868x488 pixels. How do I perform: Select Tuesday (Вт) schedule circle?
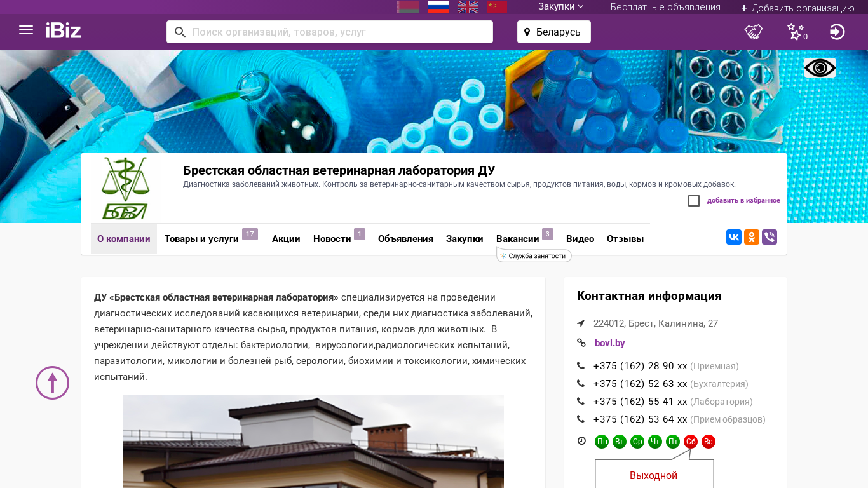(x=620, y=442)
